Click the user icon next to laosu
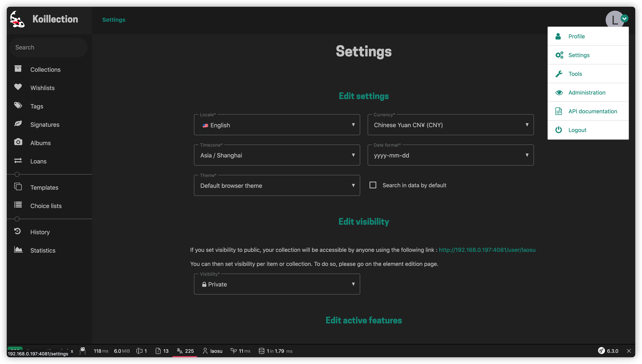 pos(205,351)
